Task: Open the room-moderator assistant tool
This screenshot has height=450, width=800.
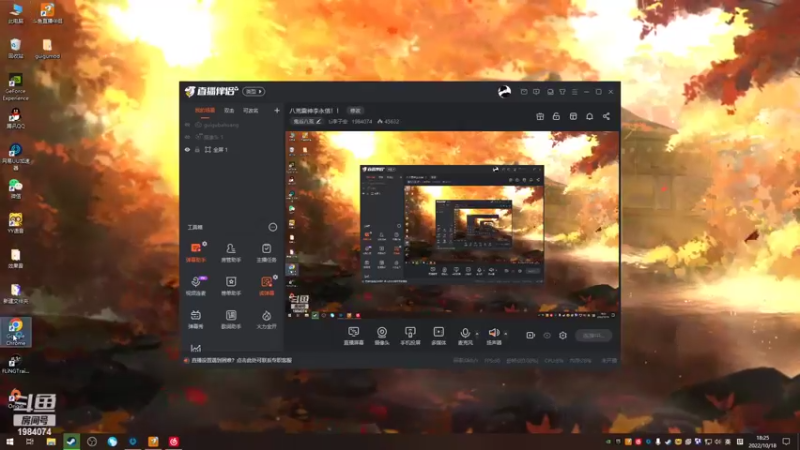Action: [231, 252]
